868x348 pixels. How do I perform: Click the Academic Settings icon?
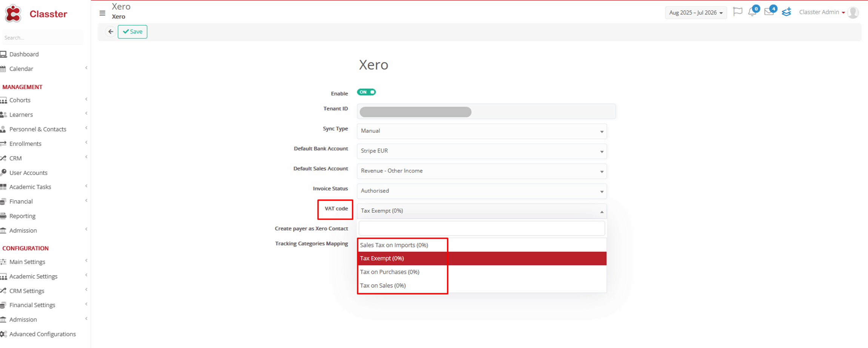point(3,277)
